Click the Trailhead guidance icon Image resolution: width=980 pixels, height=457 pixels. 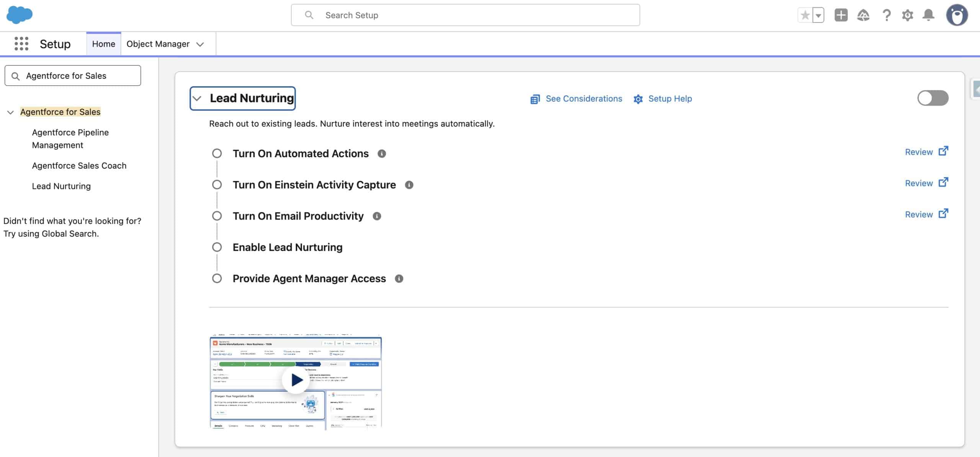pos(863,15)
